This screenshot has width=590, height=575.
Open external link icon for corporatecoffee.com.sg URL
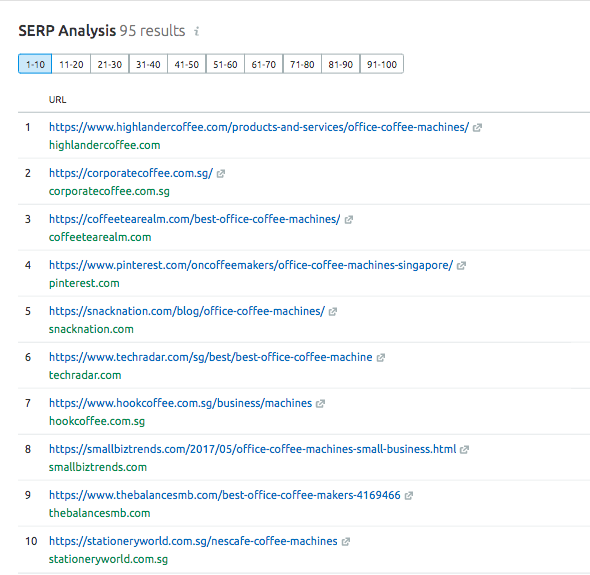[x=220, y=173]
